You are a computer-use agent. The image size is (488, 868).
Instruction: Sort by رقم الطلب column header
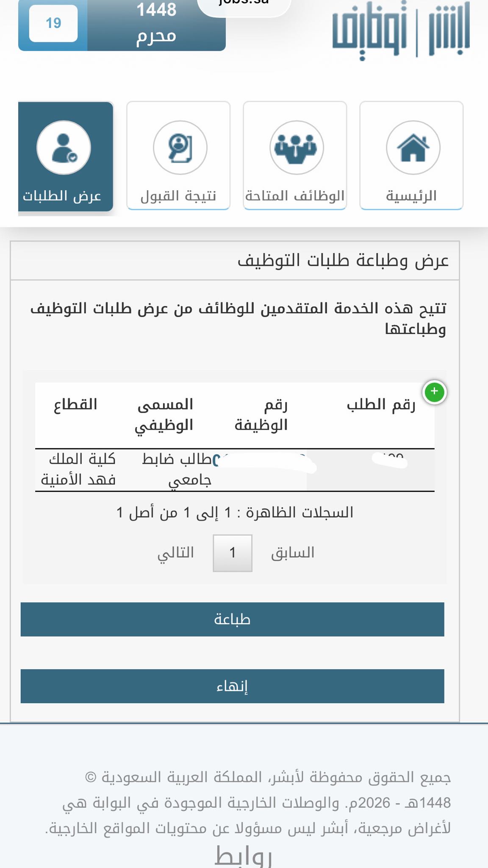[381, 404]
